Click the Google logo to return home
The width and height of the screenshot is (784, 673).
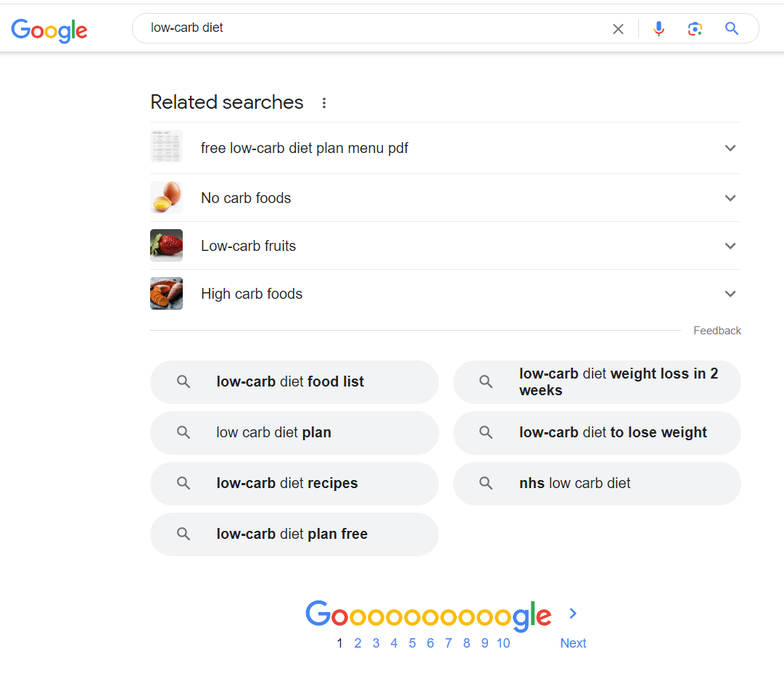point(49,30)
